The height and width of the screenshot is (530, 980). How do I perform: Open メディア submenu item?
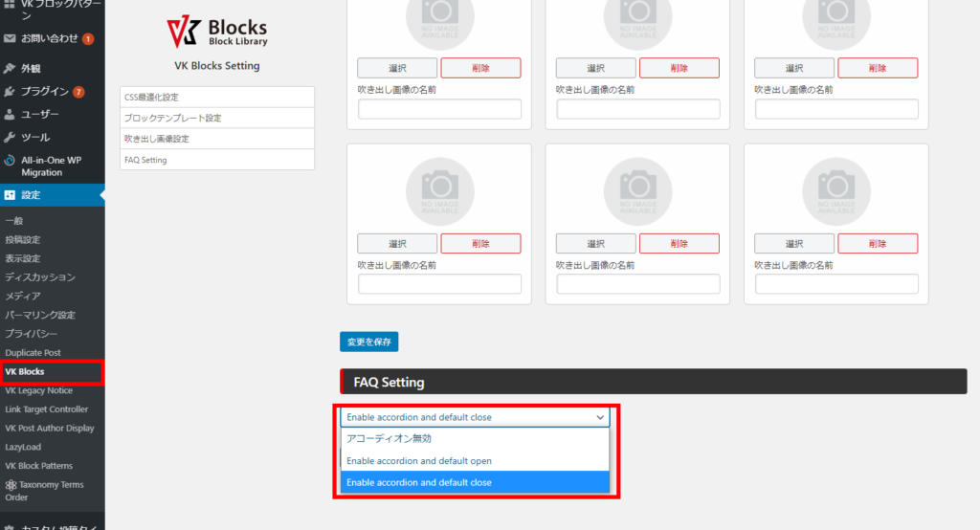[23, 296]
